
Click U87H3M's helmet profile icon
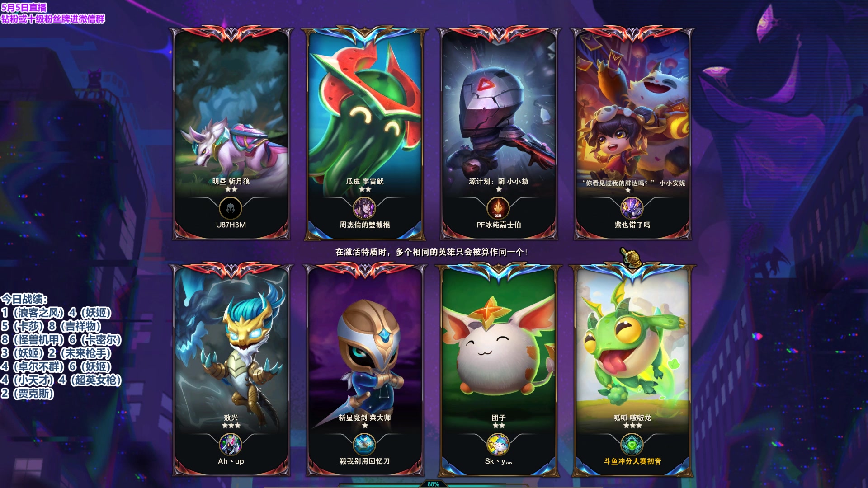click(x=231, y=209)
